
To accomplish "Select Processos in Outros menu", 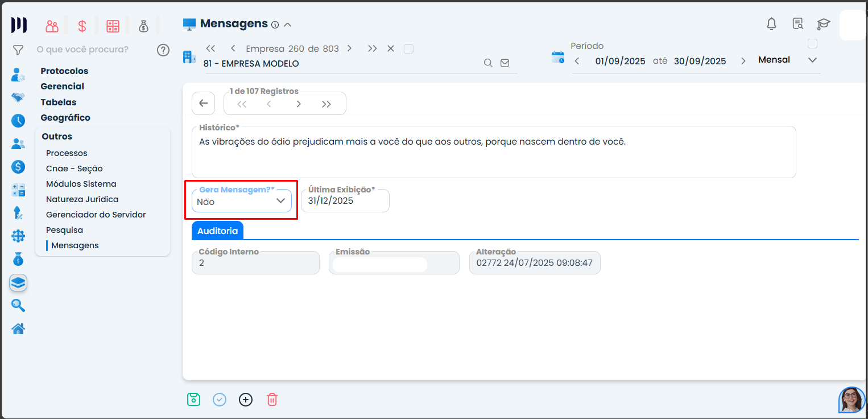I will point(67,153).
